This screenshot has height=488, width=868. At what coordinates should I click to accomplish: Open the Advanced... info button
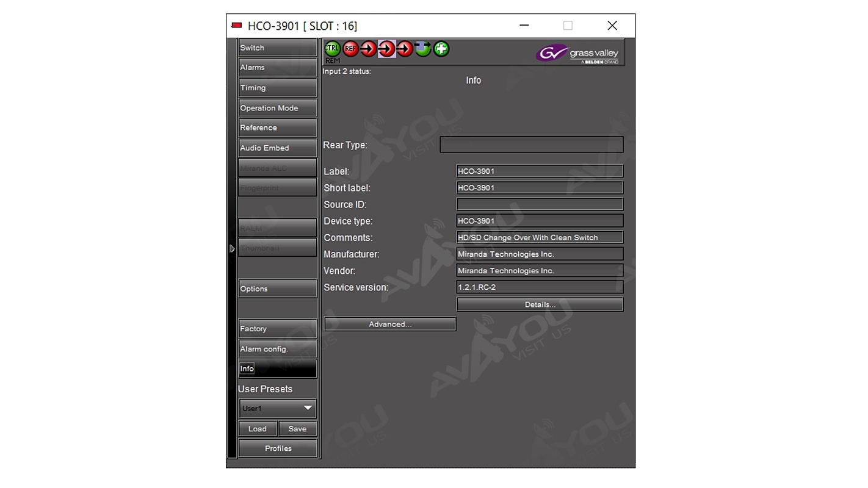(390, 324)
